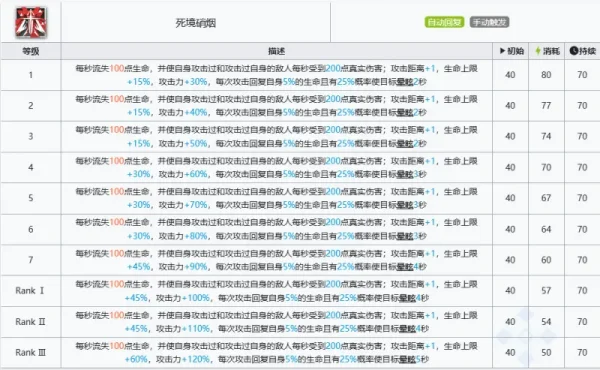Click cost value 60 in level 7 row
Image resolution: width=600 pixels, height=370 pixels.
pos(546,260)
